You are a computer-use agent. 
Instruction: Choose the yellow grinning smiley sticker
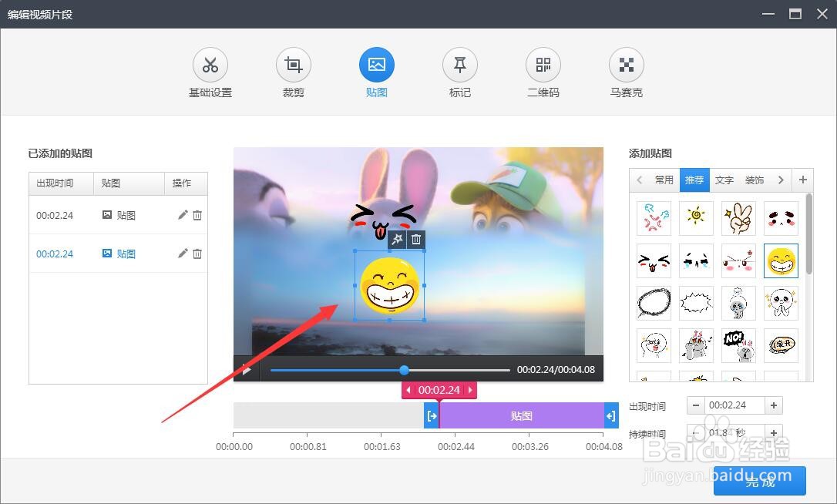pyautogui.click(x=781, y=261)
